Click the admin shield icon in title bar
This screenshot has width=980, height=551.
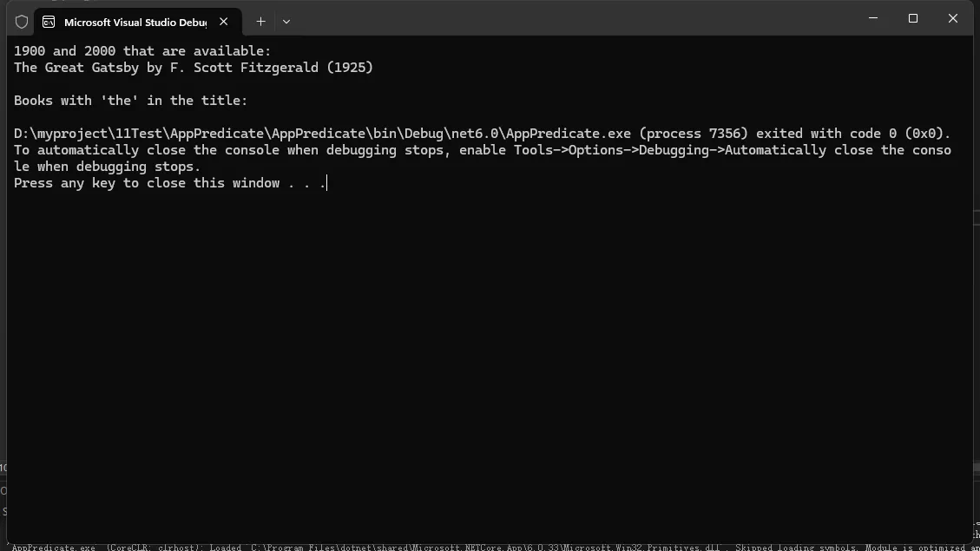(22, 22)
